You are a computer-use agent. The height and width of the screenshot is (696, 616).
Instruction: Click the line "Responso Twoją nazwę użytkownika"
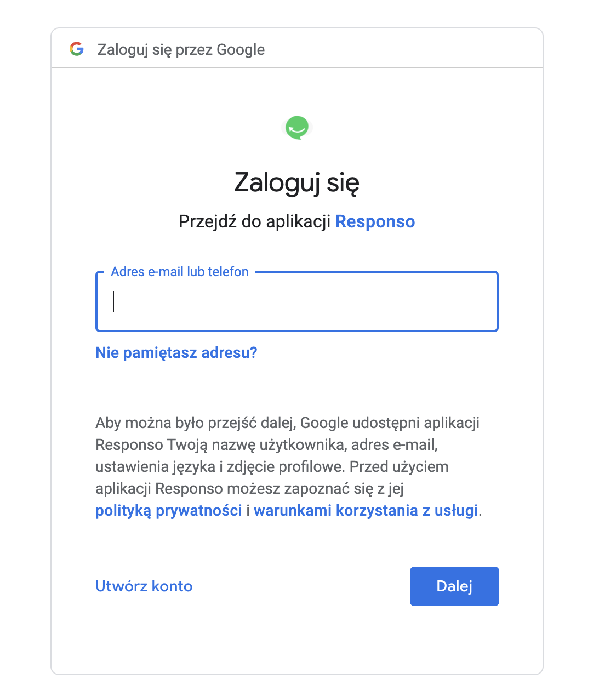pyautogui.click(x=266, y=445)
